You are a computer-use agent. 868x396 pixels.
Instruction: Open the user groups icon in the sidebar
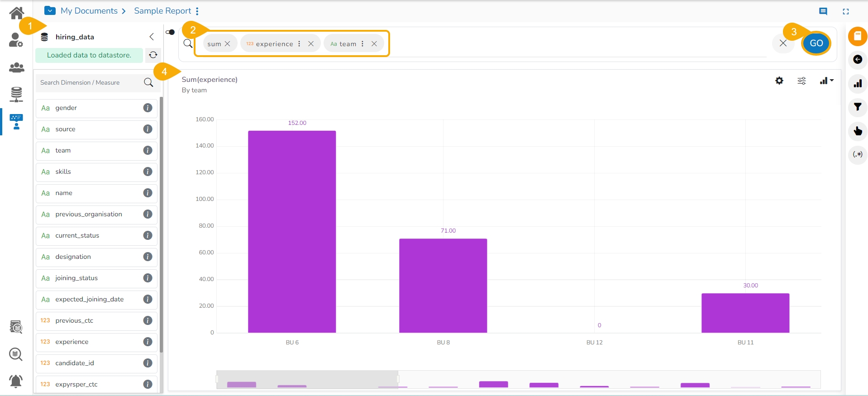coord(17,67)
